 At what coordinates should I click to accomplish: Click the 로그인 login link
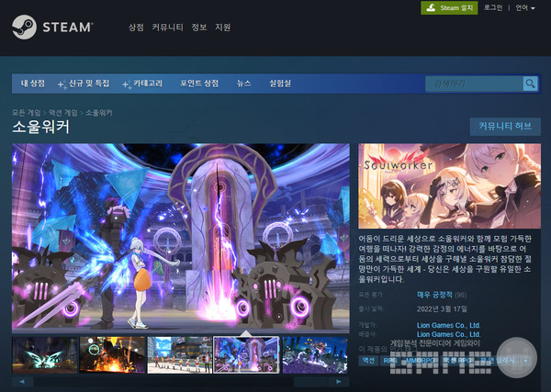click(492, 7)
